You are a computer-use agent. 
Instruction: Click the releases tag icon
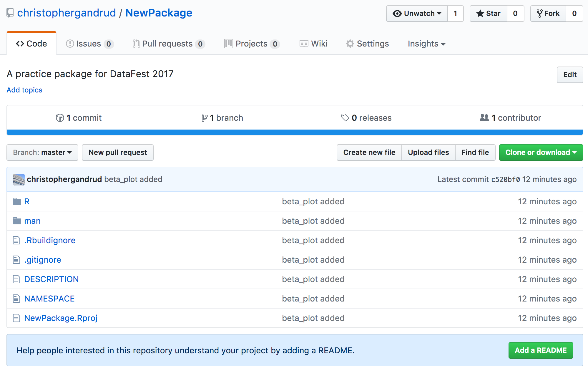click(x=345, y=118)
